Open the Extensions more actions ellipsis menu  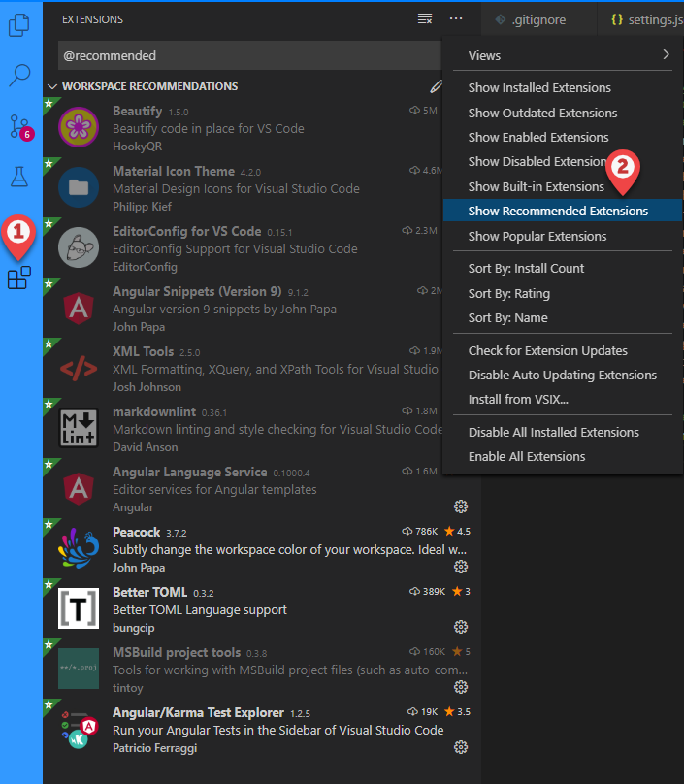456,19
